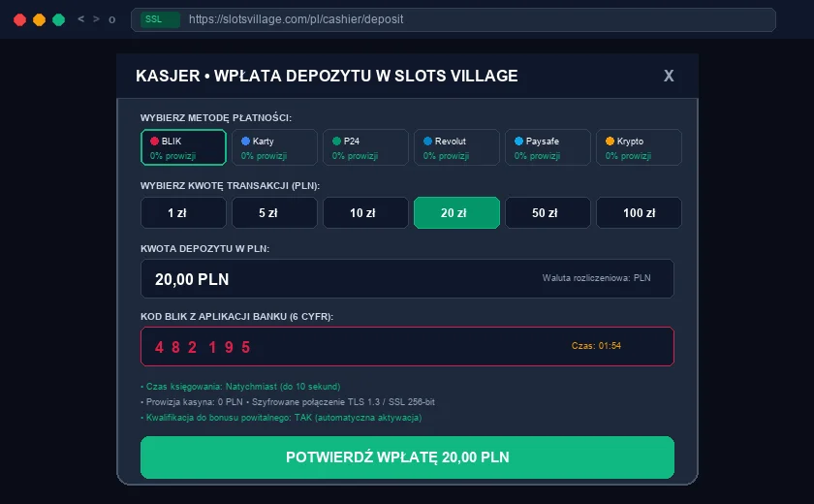The image size is (814, 504).
Task: Select the 5 zł amount
Action: point(274,213)
